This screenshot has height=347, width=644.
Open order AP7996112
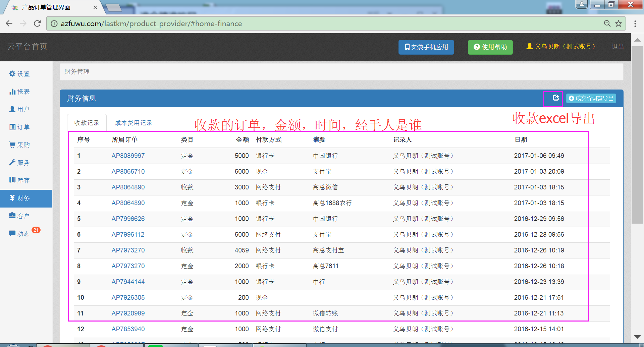click(128, 234)
